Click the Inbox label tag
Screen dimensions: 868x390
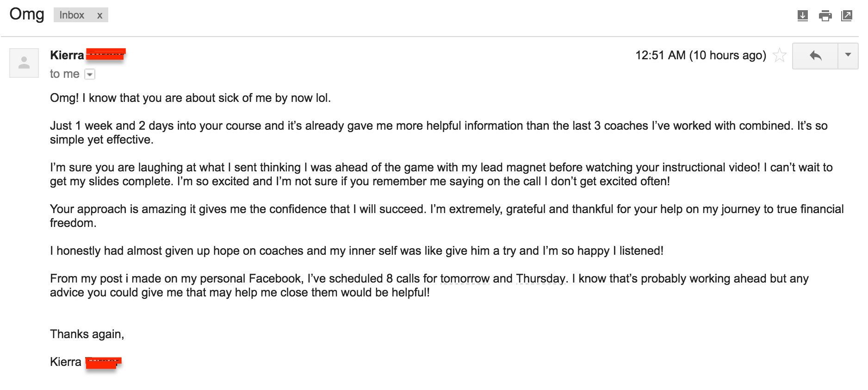72,15
